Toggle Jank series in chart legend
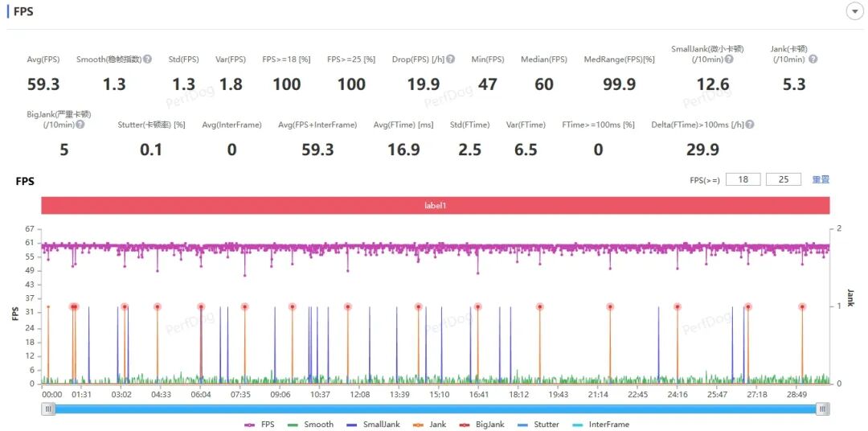 (x=429, y=425)
